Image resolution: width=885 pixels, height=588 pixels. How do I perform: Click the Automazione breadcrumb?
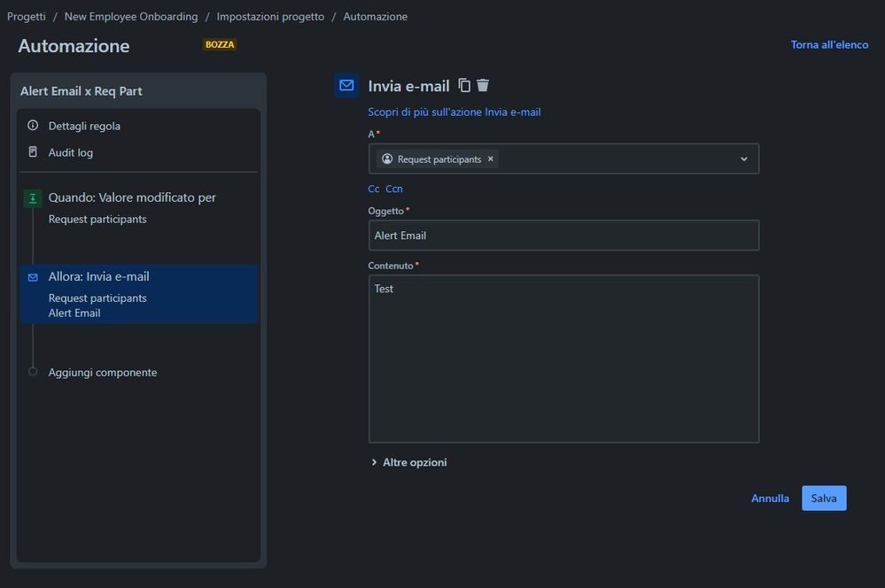(x=376, y=16)
